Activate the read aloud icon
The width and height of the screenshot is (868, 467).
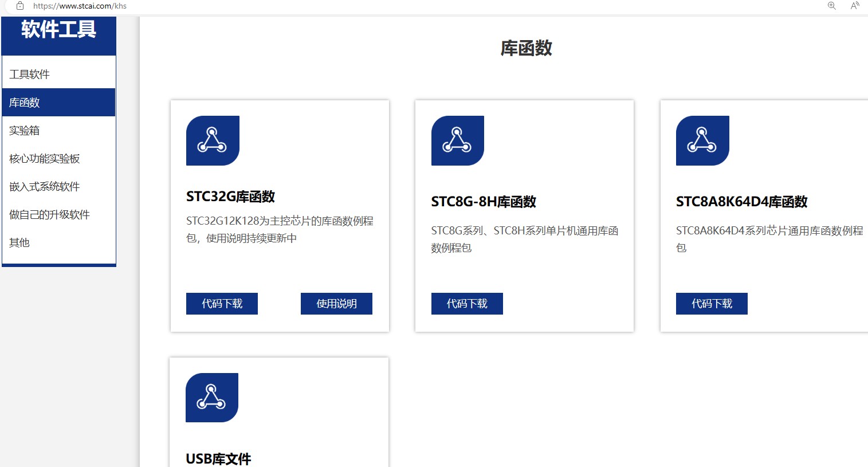(855, 6)
